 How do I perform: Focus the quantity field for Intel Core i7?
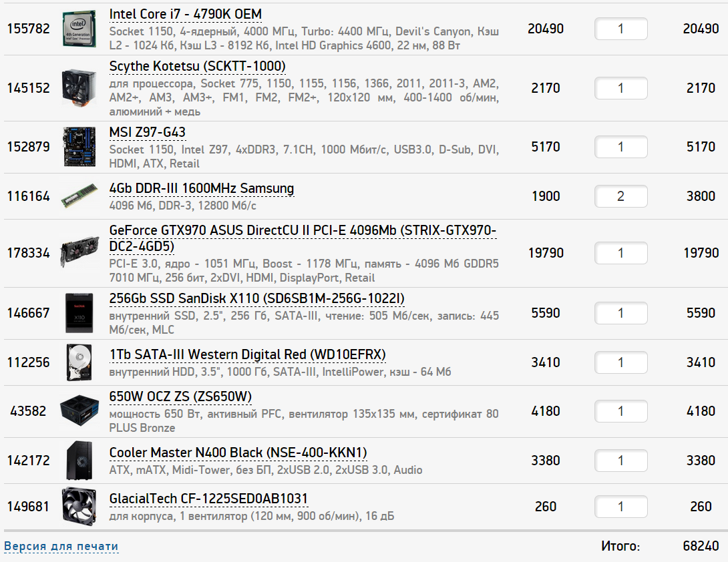click(x=620, y=29)
